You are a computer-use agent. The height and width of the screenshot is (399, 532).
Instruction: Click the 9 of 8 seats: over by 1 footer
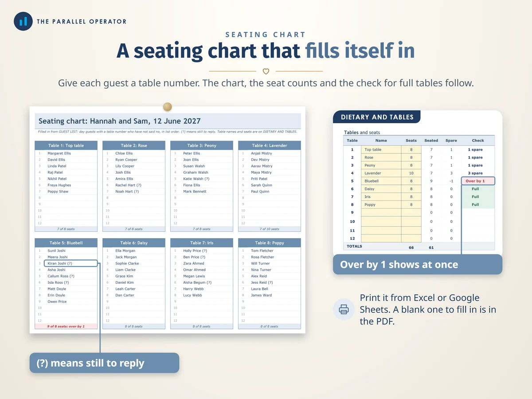tap(66, 326)
